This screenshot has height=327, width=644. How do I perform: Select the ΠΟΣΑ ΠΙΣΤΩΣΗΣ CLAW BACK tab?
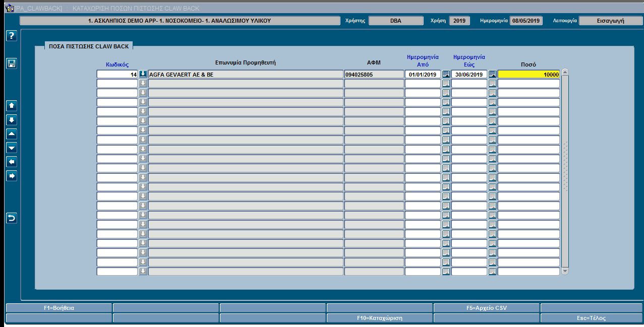[x=89, y=46]
